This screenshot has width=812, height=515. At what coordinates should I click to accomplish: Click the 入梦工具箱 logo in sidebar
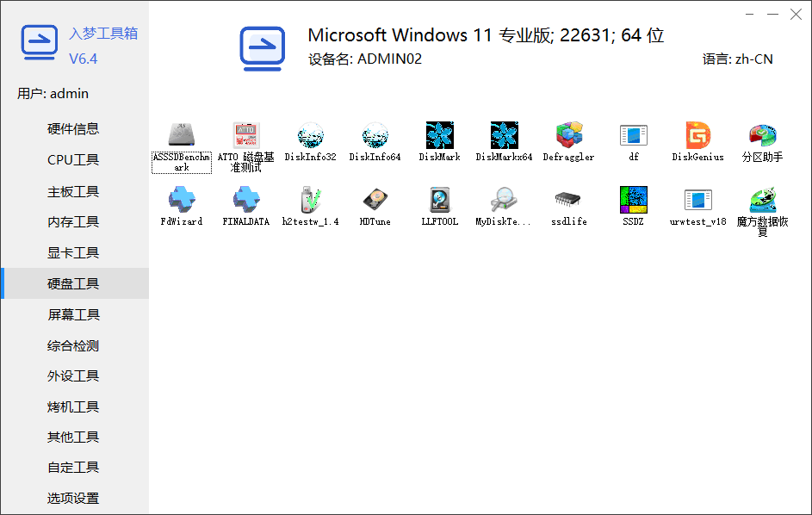pyautogui.click(x=39, y=42)
